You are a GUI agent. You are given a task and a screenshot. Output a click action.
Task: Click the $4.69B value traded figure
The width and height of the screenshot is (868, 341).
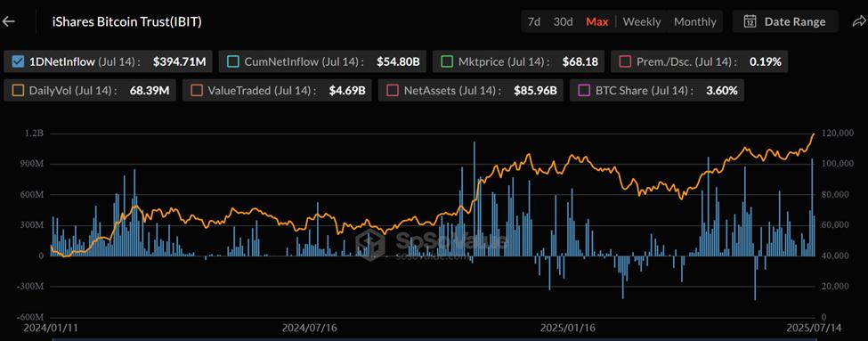point(347,91)
